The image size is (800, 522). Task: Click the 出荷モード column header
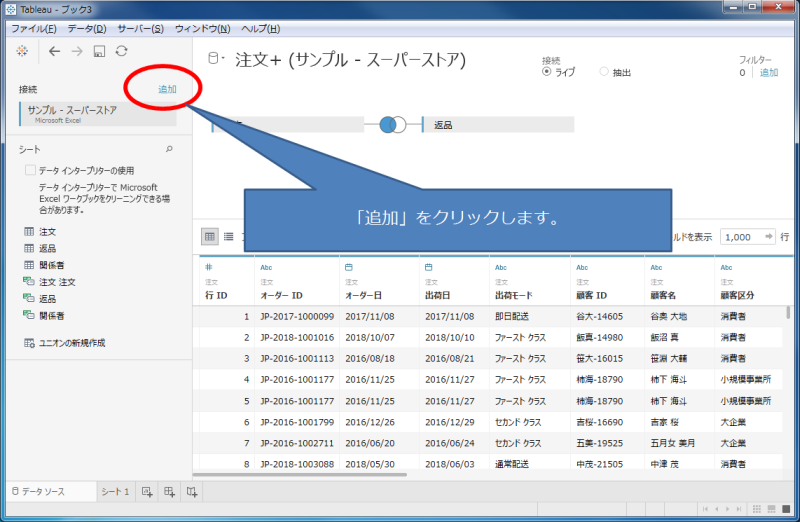(x=513, y=295)
